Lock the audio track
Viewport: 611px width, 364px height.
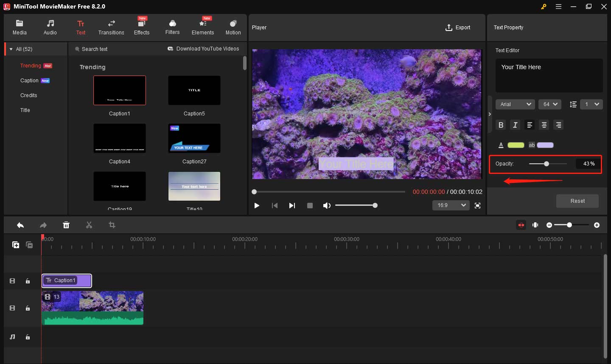pyautogui.click(x=28, y=337)
